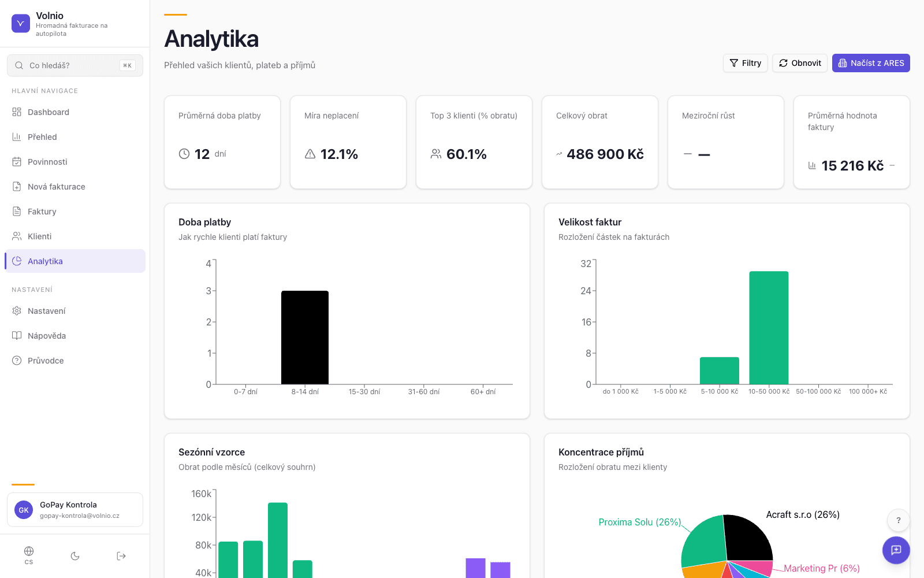
Task: Launch the Průvodce guide
Action: coord(75,361)
